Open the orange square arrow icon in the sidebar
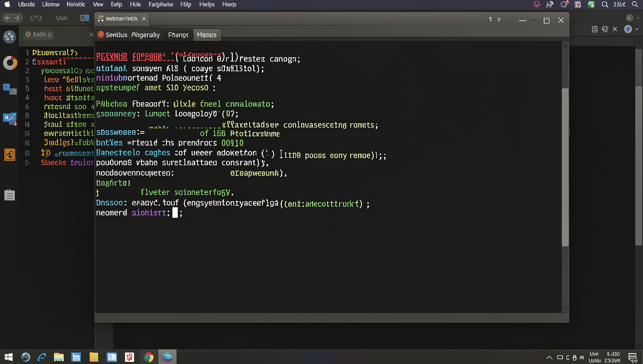 click(x=10, y=155)
